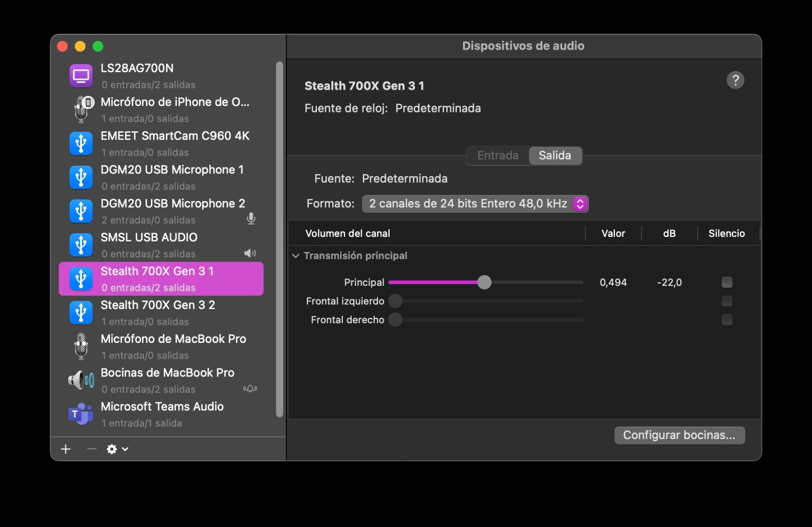
Task: Remove device with the minus button
Action: (92, 449)
